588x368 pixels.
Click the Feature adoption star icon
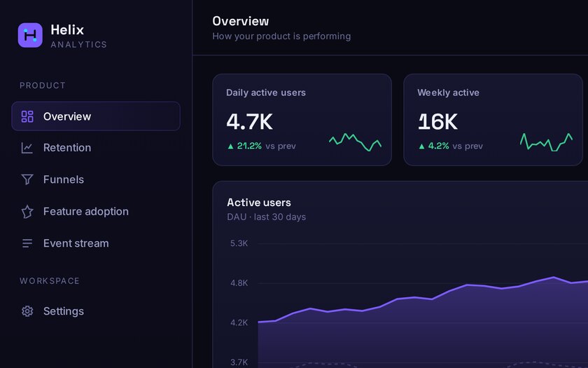pyautogui.click(x=27, y=212)
